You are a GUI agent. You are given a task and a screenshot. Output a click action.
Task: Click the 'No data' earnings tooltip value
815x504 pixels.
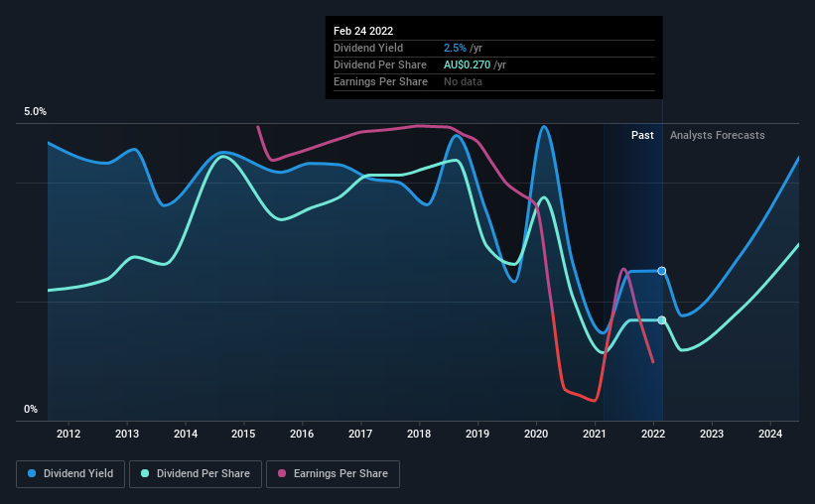pos(463,81)
